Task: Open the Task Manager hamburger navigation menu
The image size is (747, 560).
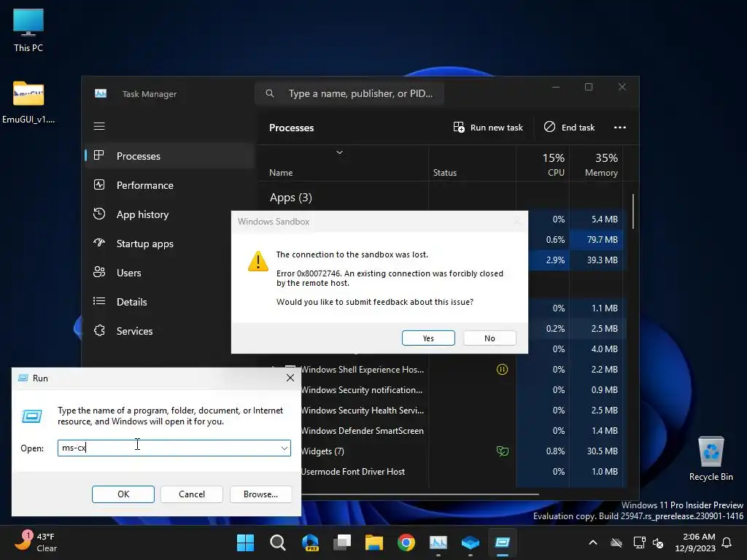Action: (x=99, y=126)
